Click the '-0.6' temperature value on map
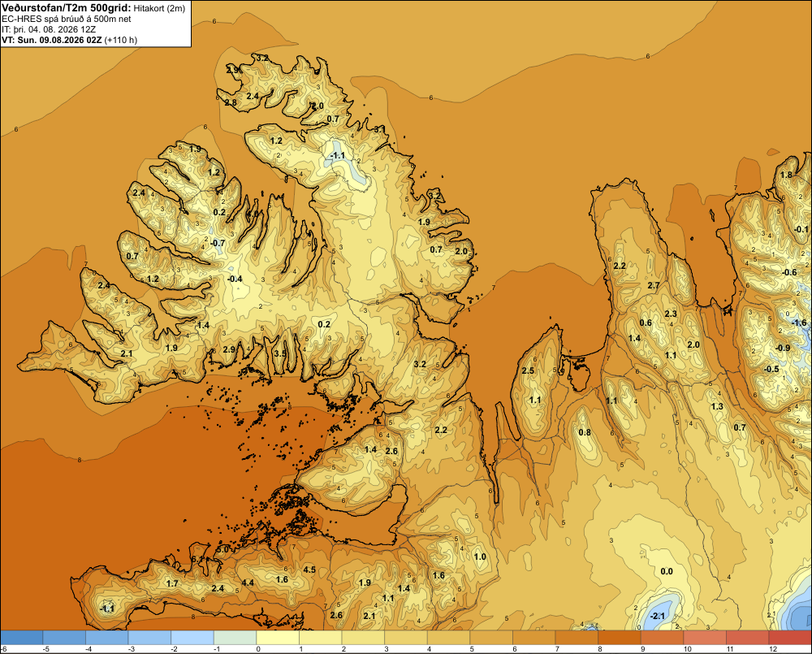The image size is (812, 654). click(789, 273)
